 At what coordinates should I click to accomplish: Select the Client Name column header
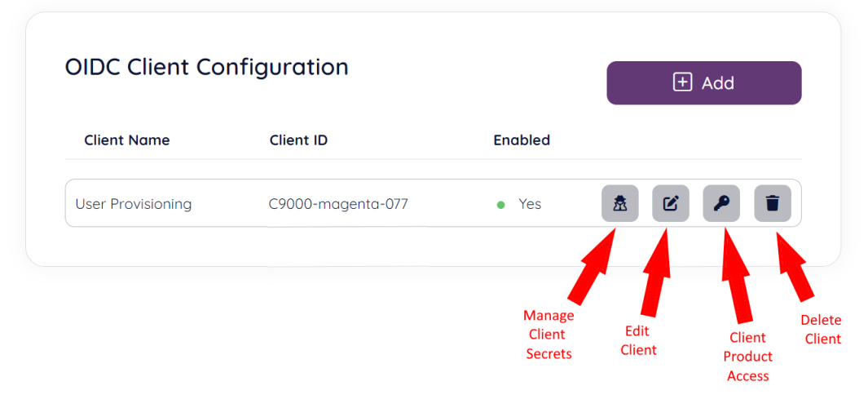(127, 140)
